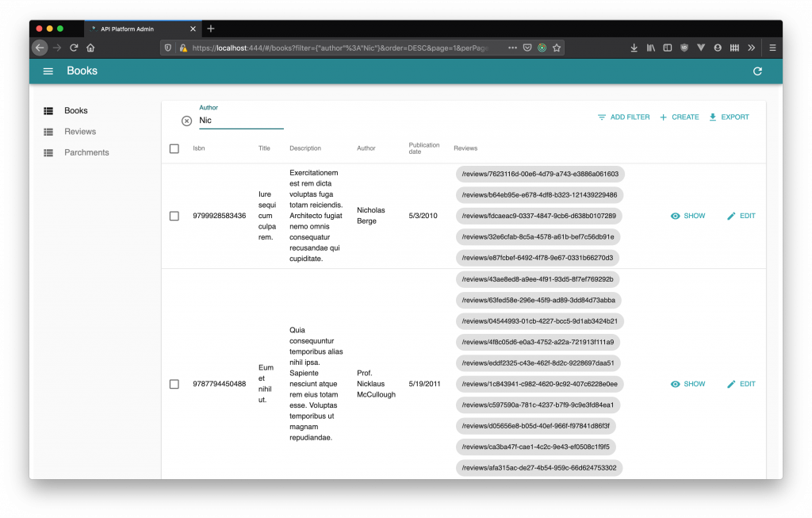Open the address bar meatball menu
This screenshot has width=812, height=518.
(x=512, y=48)
